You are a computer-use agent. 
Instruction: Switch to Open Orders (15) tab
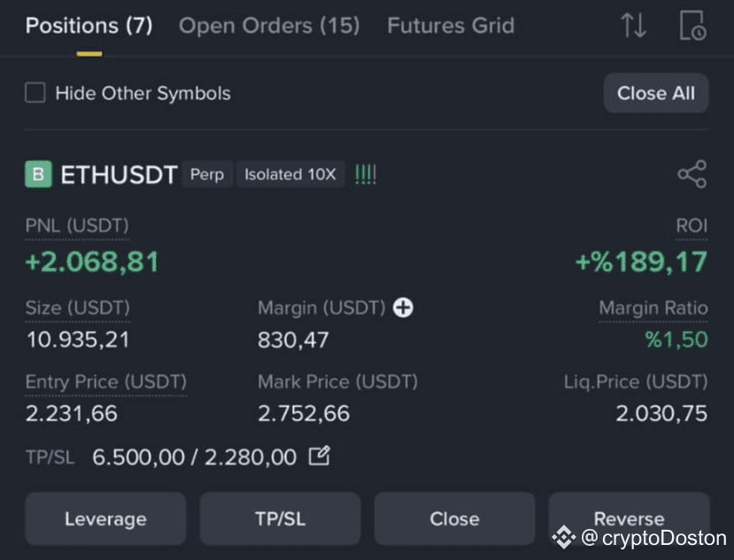(x=269, y=26)
